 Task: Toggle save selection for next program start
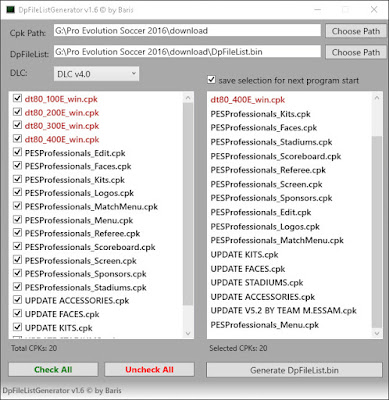click(211, 80)
